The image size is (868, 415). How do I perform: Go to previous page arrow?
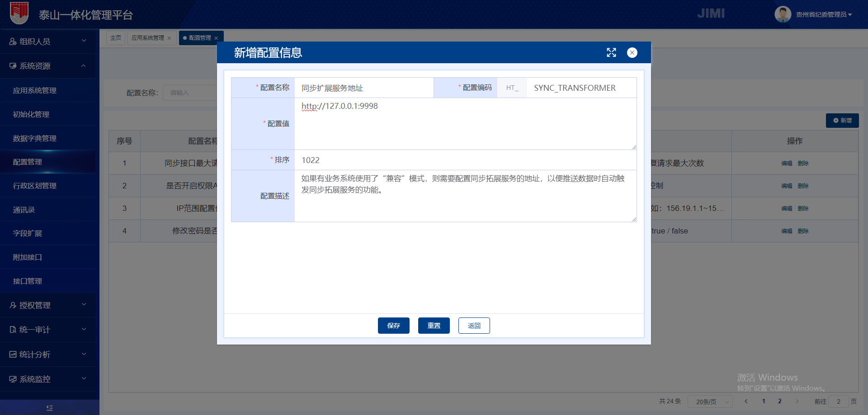[746, 401]
